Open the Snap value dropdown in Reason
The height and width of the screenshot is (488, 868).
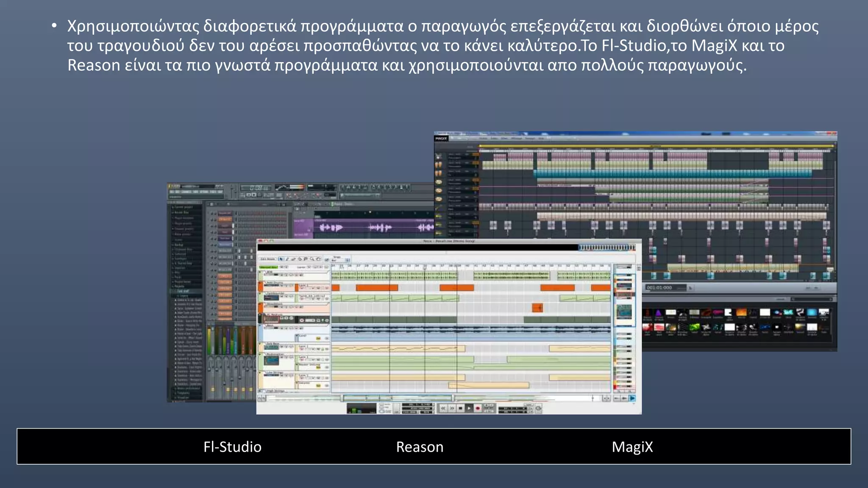[340, 260]
